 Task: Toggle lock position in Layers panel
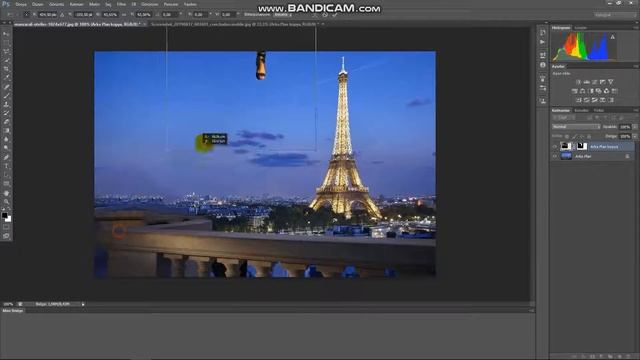[582, 136]
